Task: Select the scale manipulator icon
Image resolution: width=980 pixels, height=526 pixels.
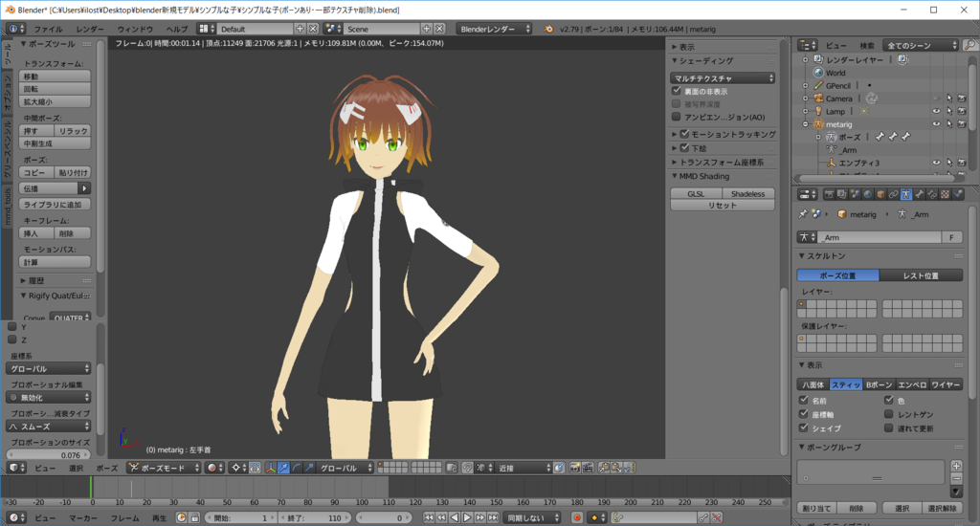Action: (x=309, y=468)
